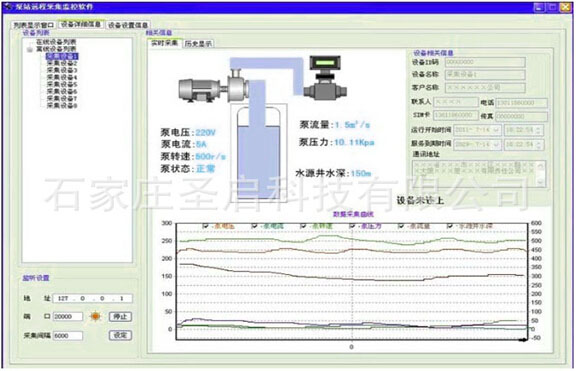Click the arrow at chart's right end
Viewport: 576px width, 371px height.
click(x=523, y=340)
